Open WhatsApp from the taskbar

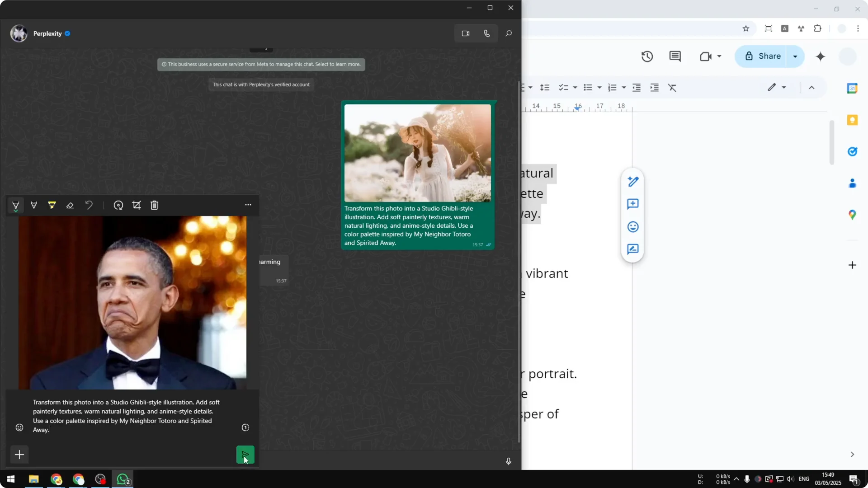pos(123,479)
